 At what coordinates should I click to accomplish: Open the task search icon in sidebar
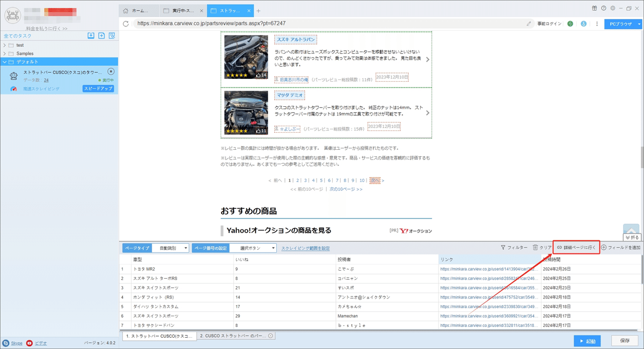click(x=112, y=36)
